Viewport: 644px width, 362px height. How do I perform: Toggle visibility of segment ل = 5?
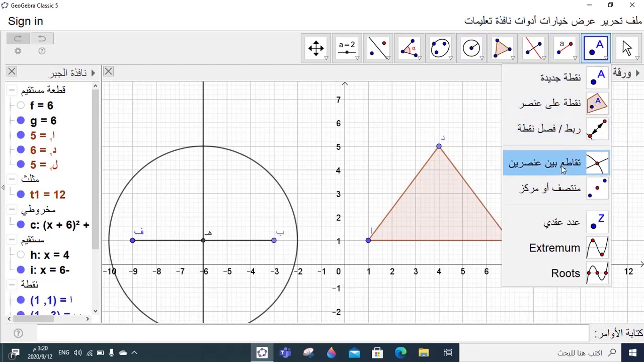[21, 164]
